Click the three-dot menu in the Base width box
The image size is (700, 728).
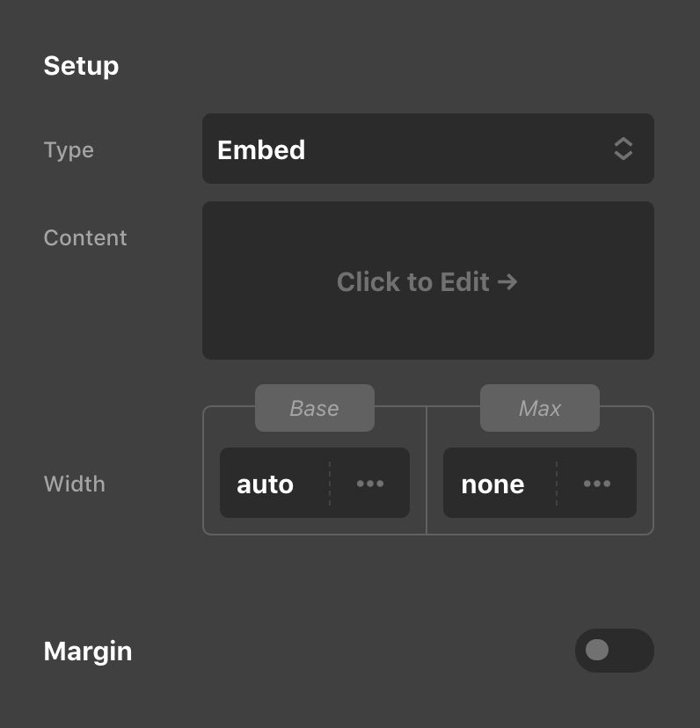click(369, 483)
